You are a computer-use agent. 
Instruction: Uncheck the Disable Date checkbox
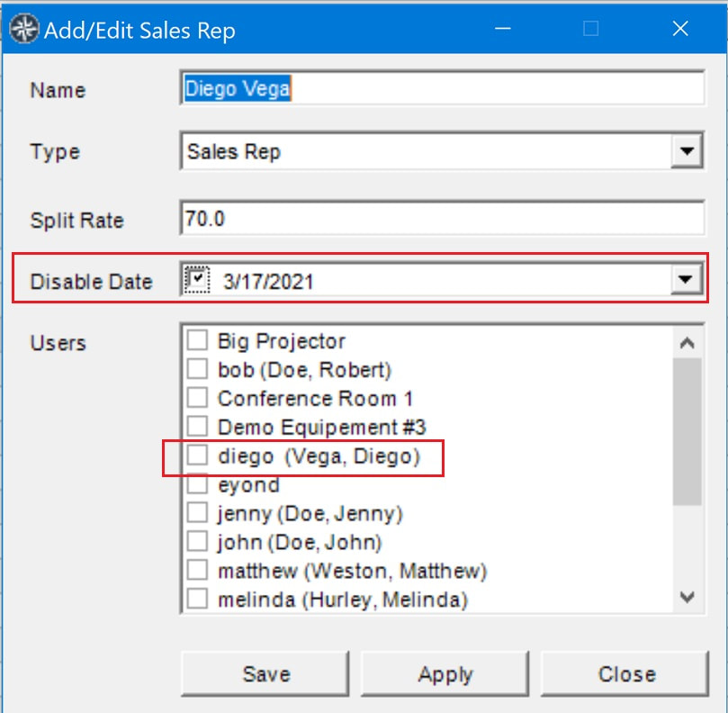click(197, 279)
